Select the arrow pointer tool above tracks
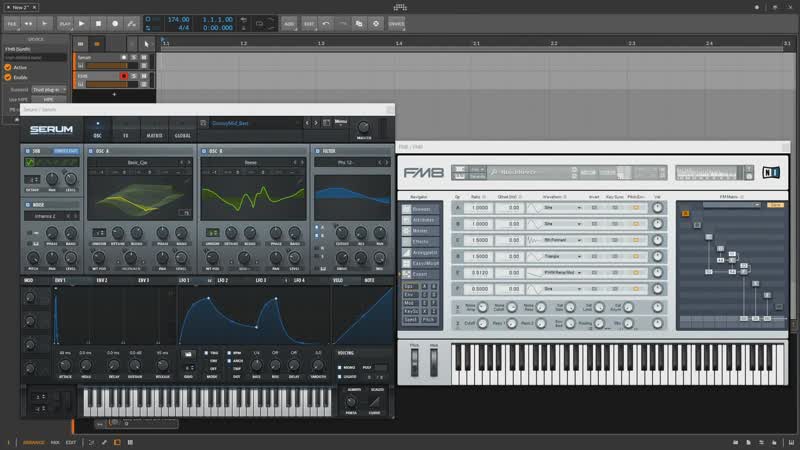Screen dimensions: 800x450 point(147,43)
